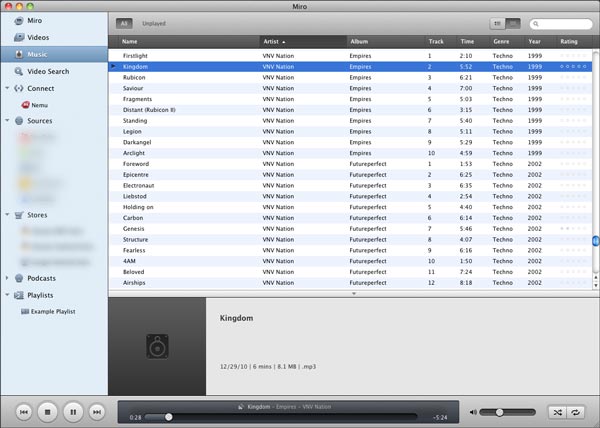
Task: Skip to next track button
Action: tap(97, 412)
